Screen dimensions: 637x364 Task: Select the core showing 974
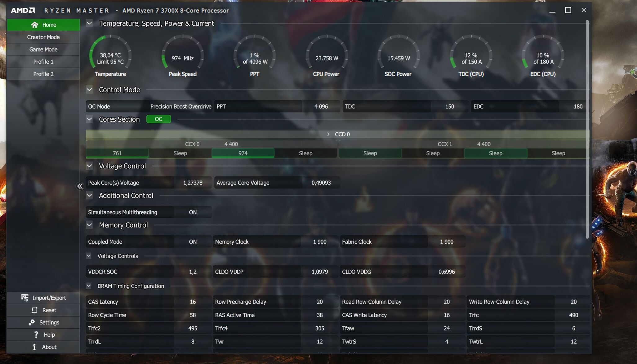tap(243, 153)
